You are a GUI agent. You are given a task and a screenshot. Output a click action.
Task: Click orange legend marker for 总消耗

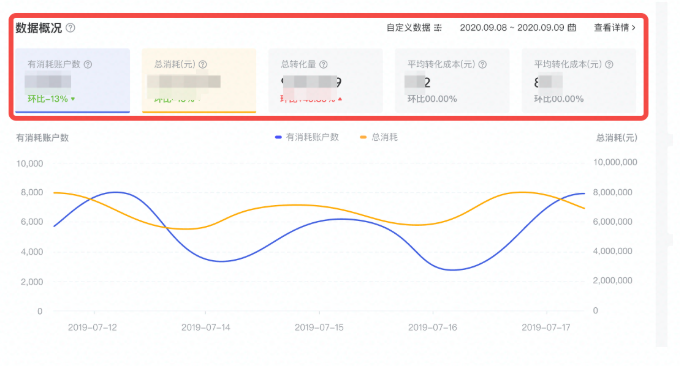tap(363, 137)
